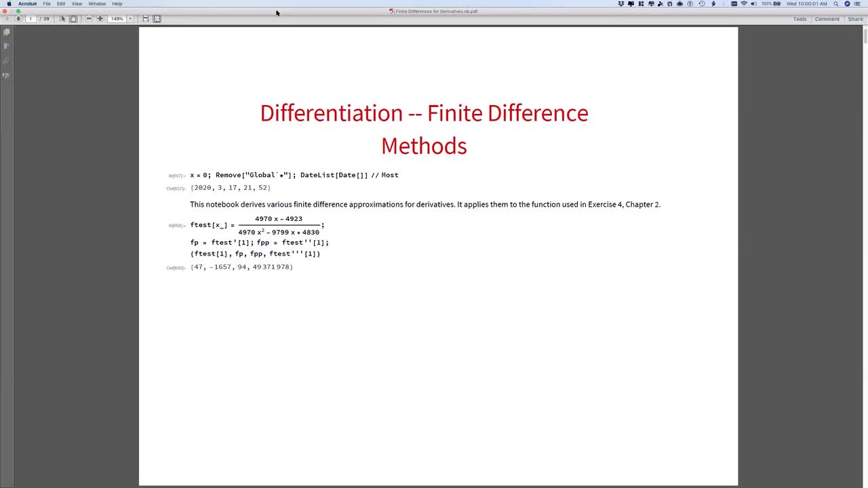Open the Window menu

pos(97,3)
